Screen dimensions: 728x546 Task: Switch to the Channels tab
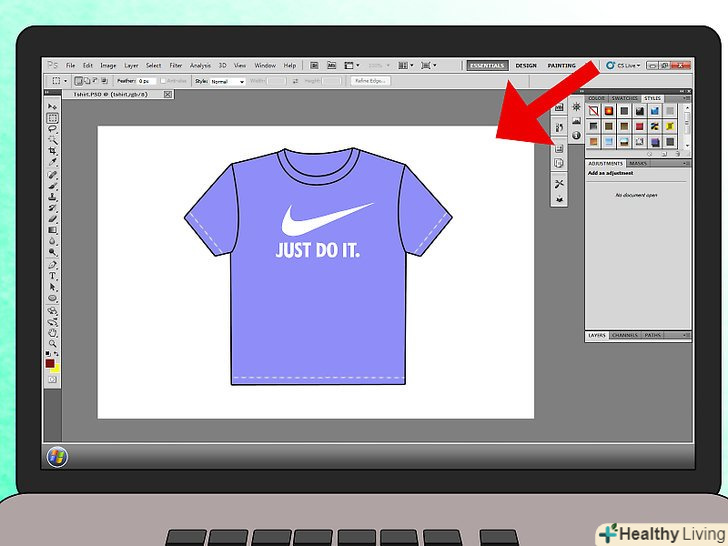click(x=625, y=336)
